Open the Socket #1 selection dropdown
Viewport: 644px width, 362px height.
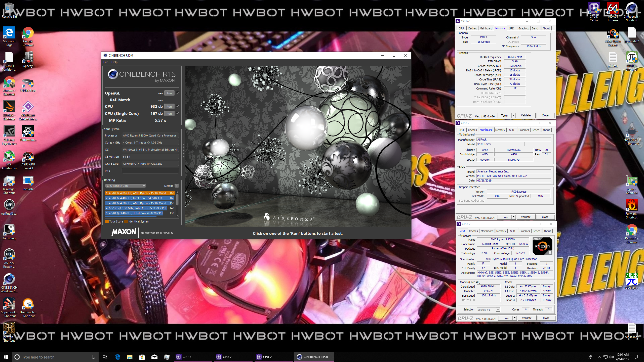pos(488,309)
